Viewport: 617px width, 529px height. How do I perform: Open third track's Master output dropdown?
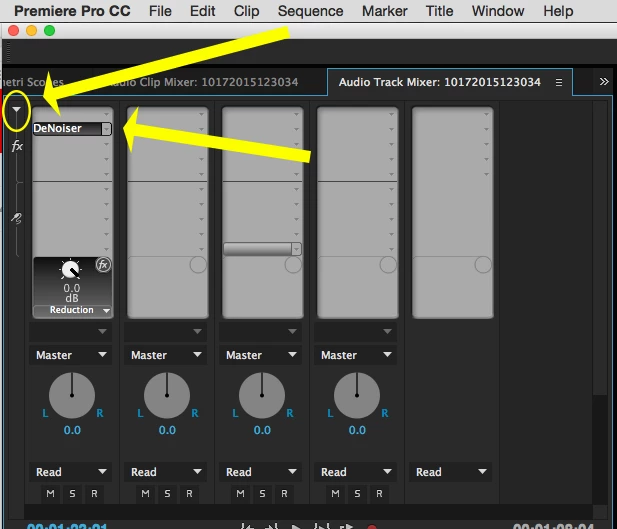260,355
